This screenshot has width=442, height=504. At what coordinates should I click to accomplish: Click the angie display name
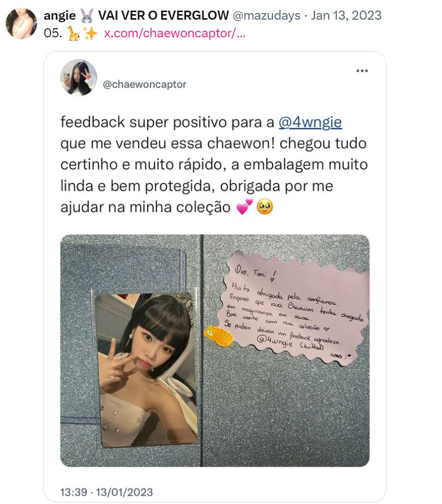[59, 15]
